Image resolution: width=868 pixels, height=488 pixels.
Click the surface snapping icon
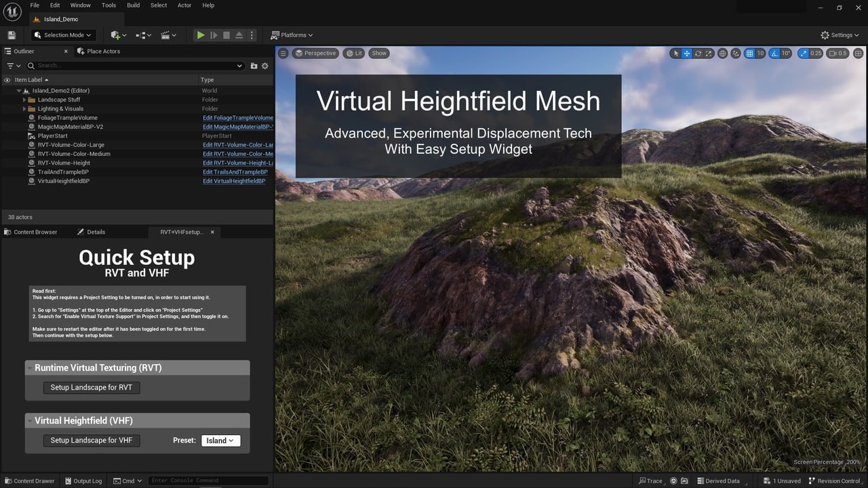pos(736,54)
